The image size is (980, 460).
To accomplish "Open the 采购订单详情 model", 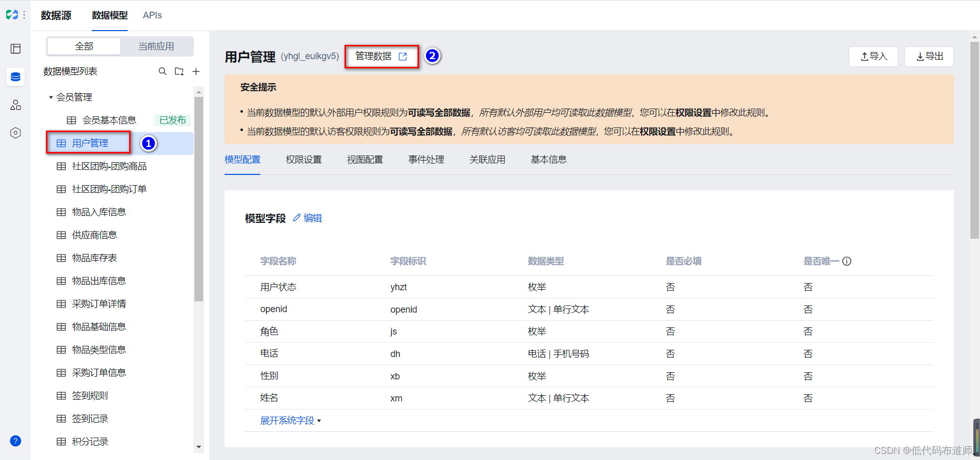I will (x=99, y=304).
